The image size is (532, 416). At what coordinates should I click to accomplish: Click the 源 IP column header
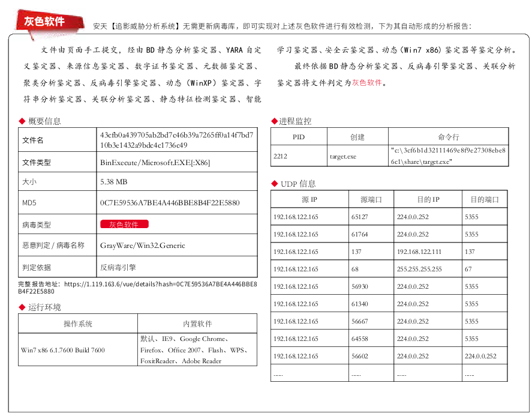pyautogui.click(x=309, y=199)
